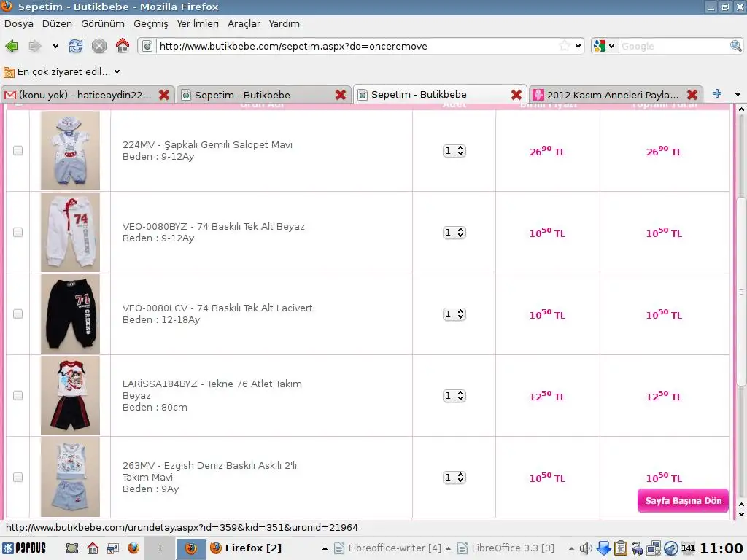Click the round blue tray icon beside the clock

(x=671, y=548)
